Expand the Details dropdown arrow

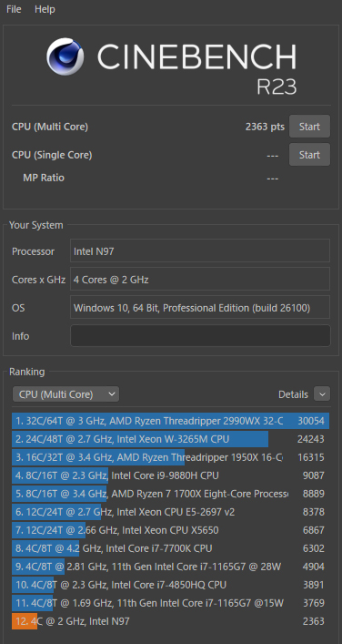(x=322, y=394)
